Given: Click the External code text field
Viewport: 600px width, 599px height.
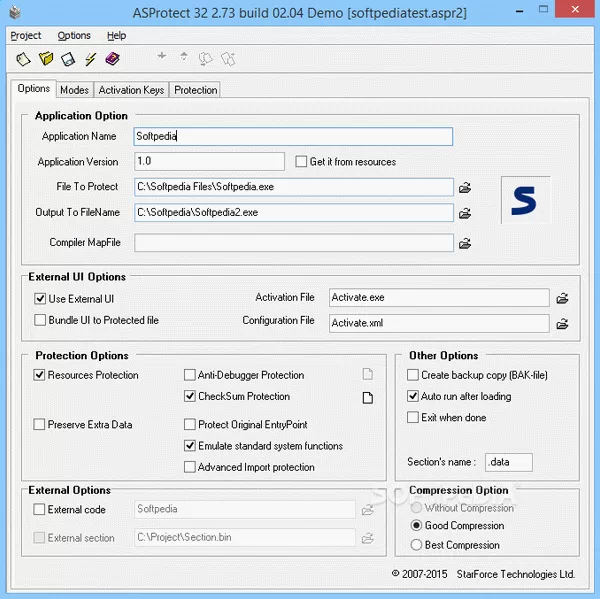Looking at the screenshot, I should click(245, 509).
